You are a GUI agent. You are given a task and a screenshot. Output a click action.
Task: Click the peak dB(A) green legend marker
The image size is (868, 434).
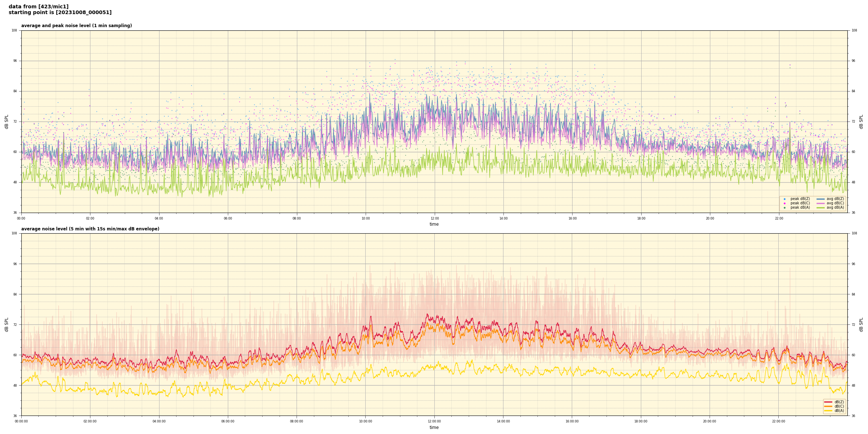[784, 208]
